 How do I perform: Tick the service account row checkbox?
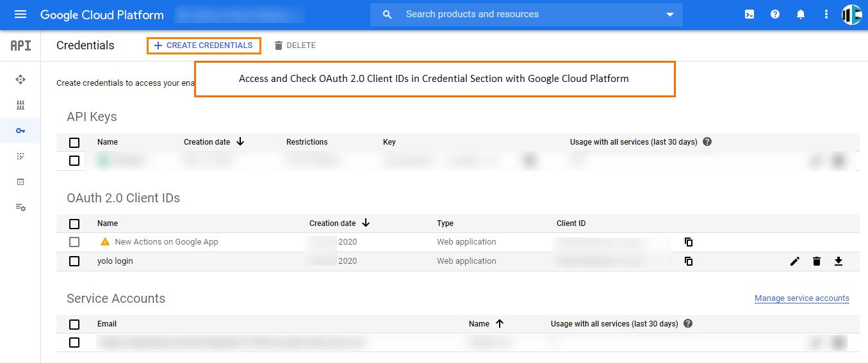74,343
